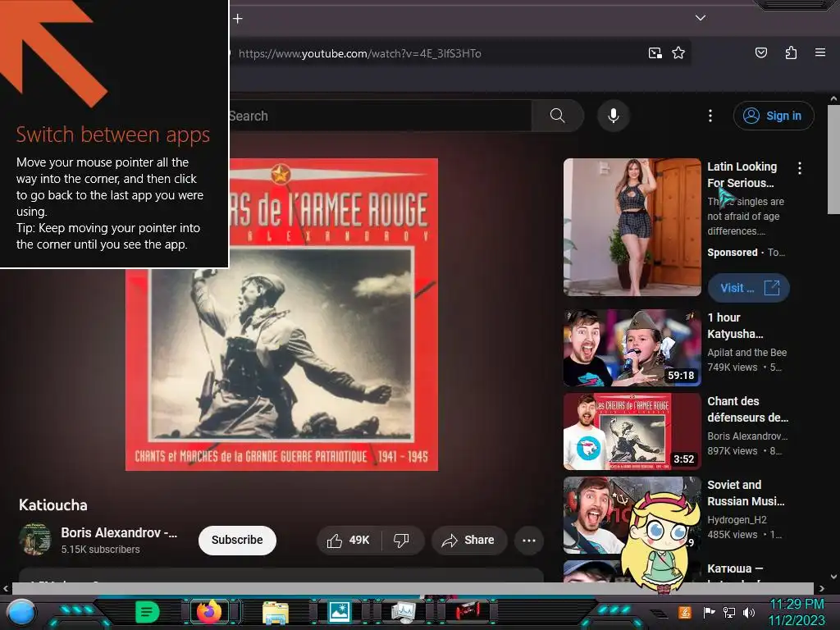Open more actions ellipsis next to Share
The image size is (840, 630).
(529, 541)
